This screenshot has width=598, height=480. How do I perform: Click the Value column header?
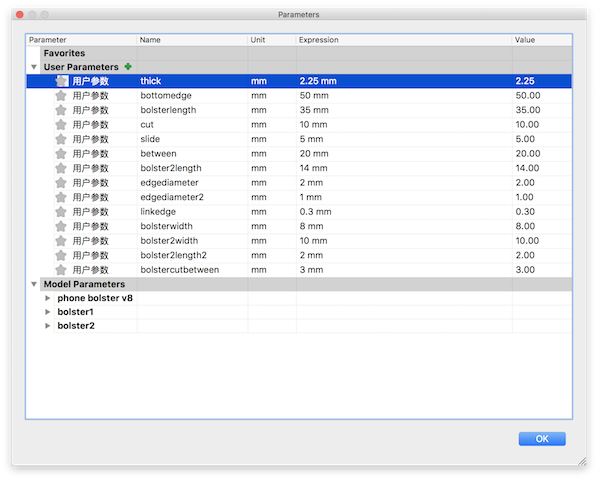pos(542,40)
